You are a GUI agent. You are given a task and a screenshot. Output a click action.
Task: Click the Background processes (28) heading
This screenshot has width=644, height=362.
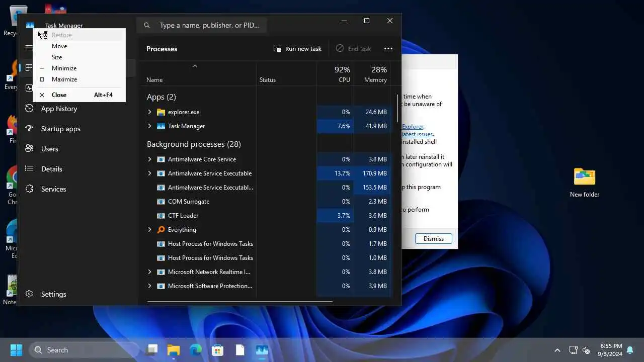194,144
